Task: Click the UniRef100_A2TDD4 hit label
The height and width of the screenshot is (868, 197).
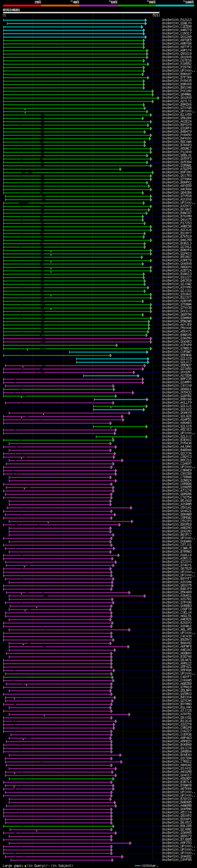Action: 177,376
